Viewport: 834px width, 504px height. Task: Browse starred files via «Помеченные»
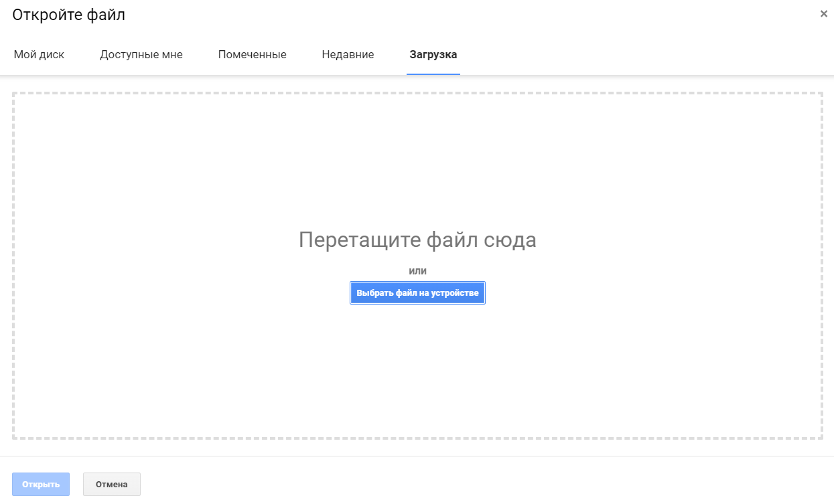pos(252,54)
